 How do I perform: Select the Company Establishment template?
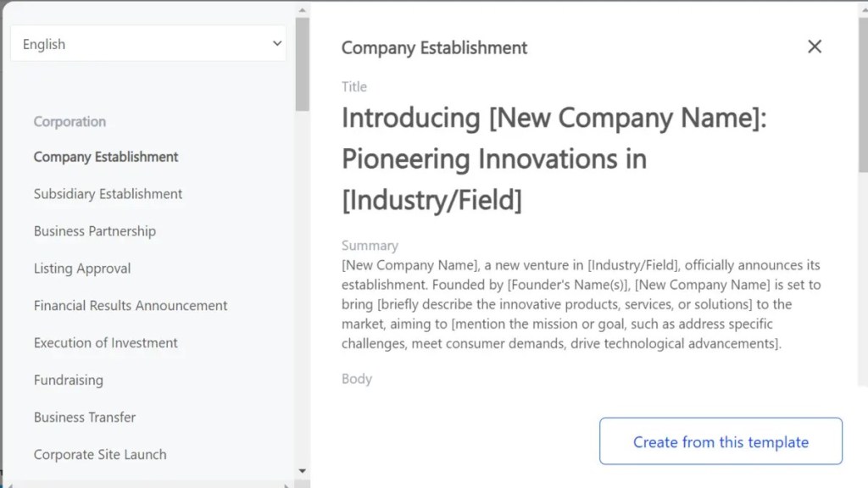[x=105, y=157]
